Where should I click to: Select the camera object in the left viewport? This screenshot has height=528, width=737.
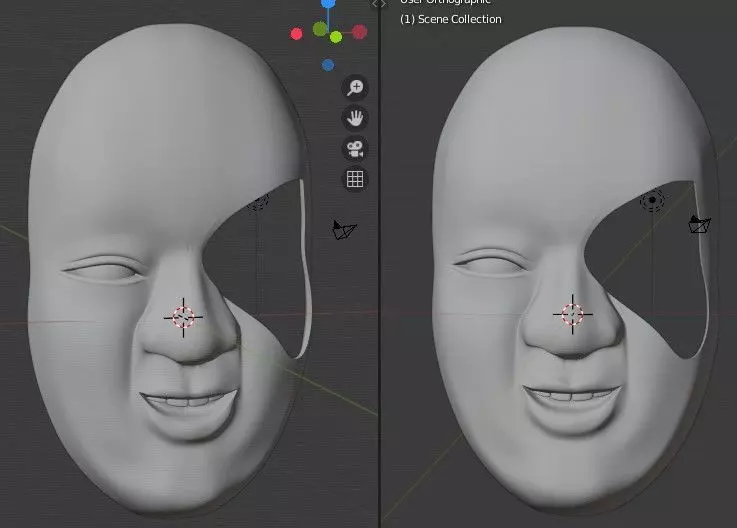(345, 229)
